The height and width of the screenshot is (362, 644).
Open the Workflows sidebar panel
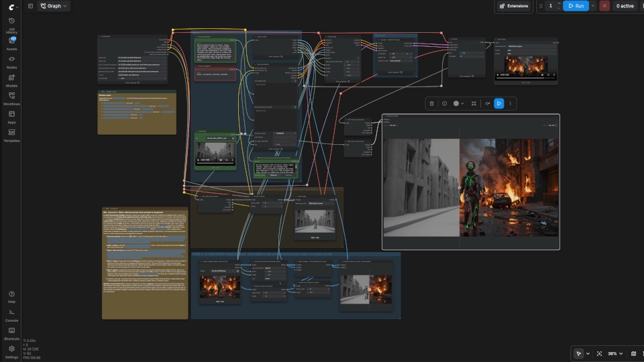[x=11, y=99]
